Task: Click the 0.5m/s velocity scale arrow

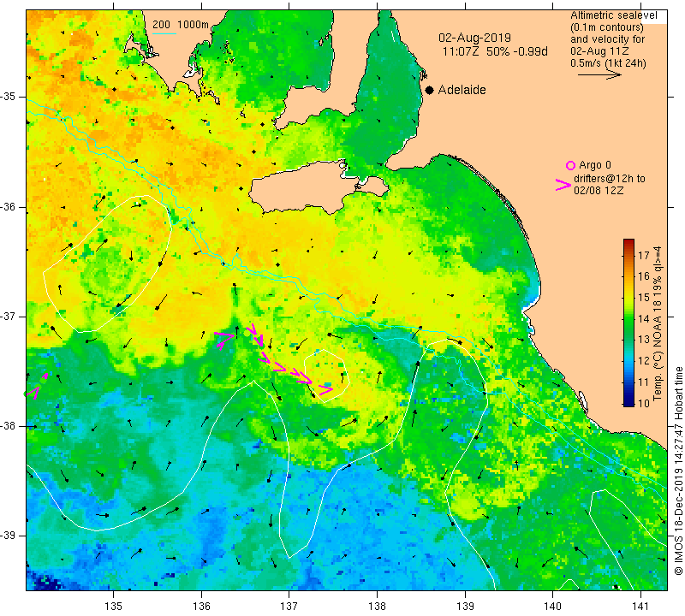Action: click(x=599, y=75)
